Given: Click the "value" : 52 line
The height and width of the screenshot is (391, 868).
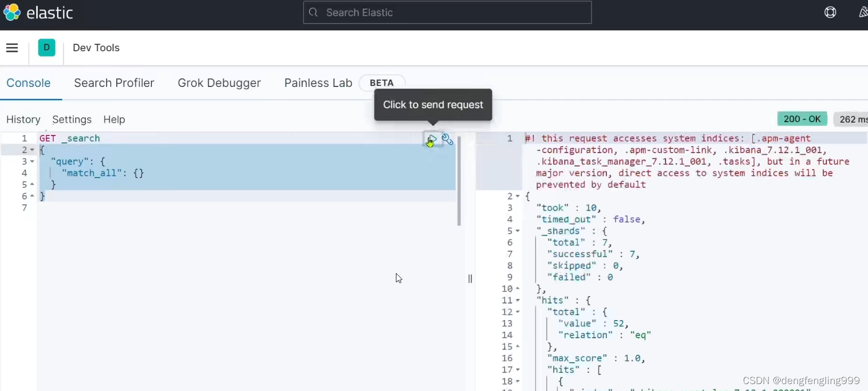Looking at the screenshot, I should [x=593, y=323].
